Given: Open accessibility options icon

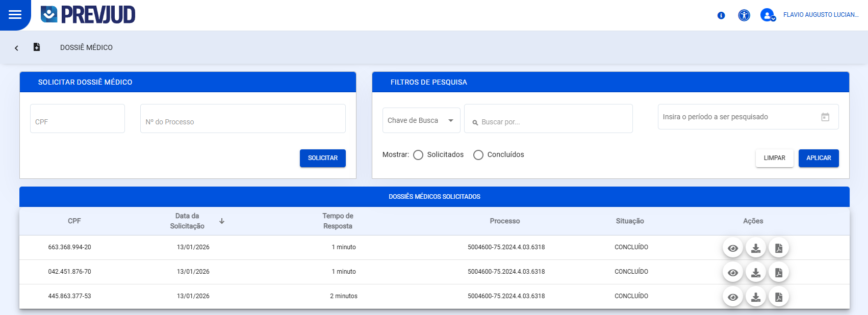Looking at the screenshot, I should tap(744, 15).
